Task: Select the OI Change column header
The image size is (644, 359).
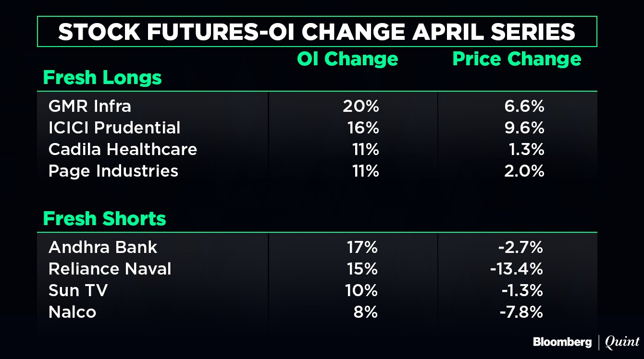Action: click(347, 59)
